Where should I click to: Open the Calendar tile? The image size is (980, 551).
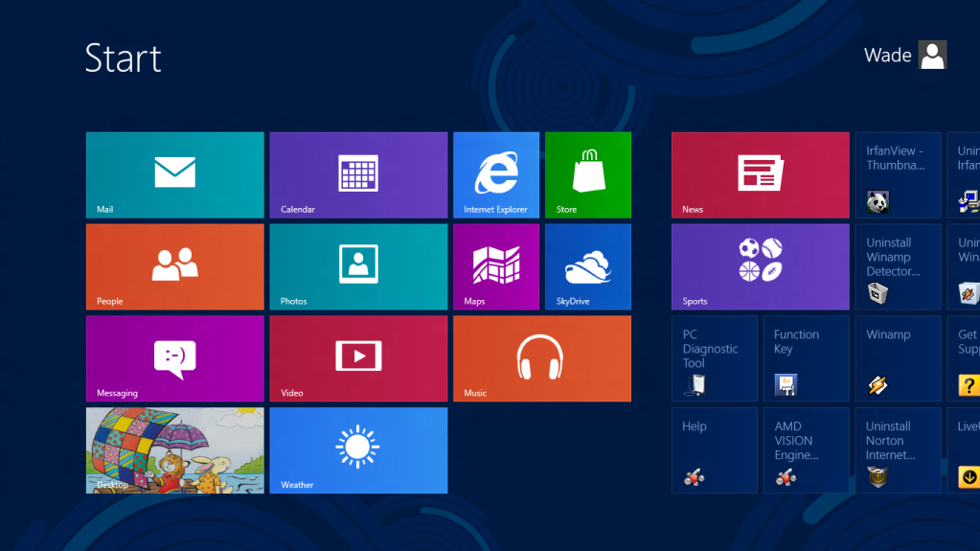point(358,175)
